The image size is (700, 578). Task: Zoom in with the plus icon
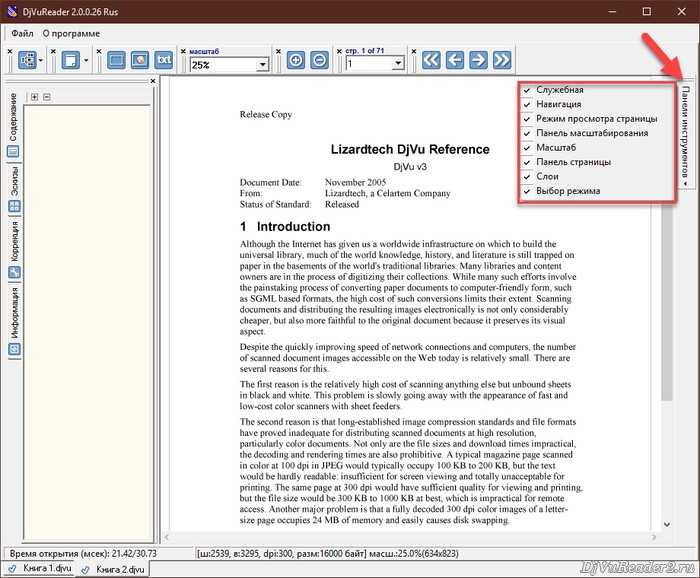(296, 60)
